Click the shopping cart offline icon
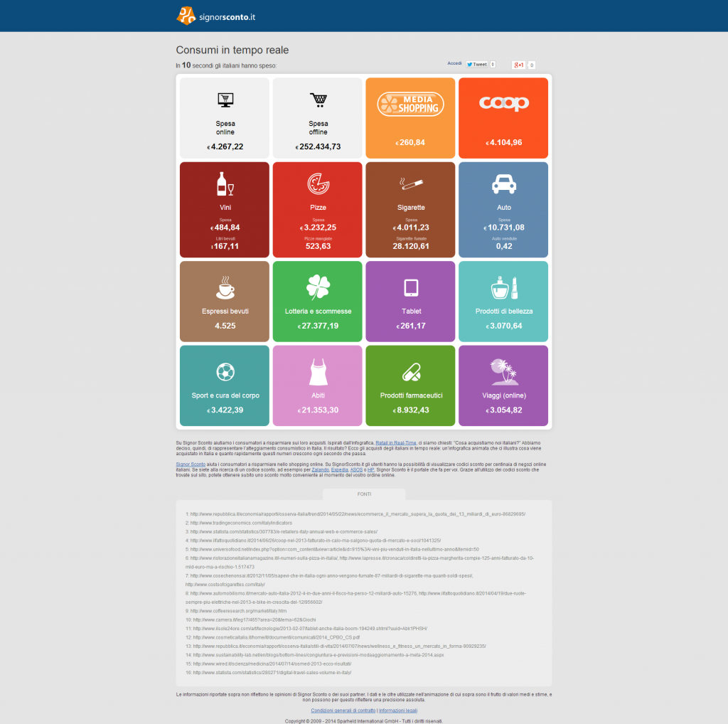 click(318, 100)
